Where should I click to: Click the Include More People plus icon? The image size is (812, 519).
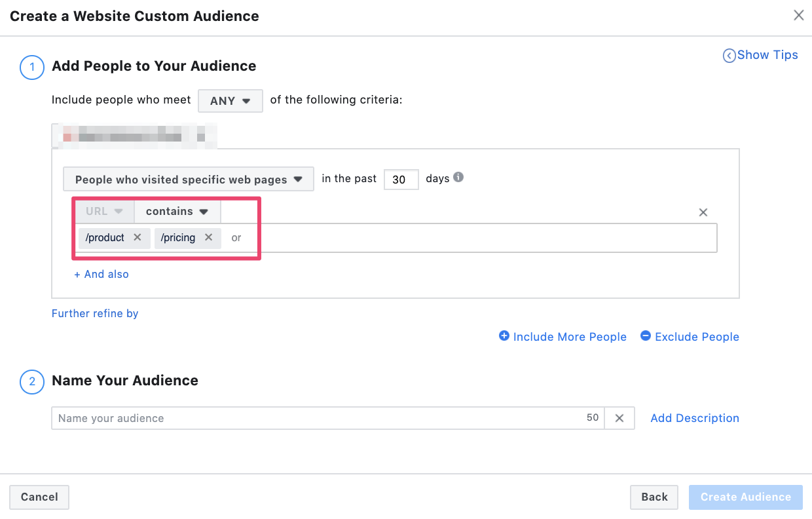(x=504, y=336)
